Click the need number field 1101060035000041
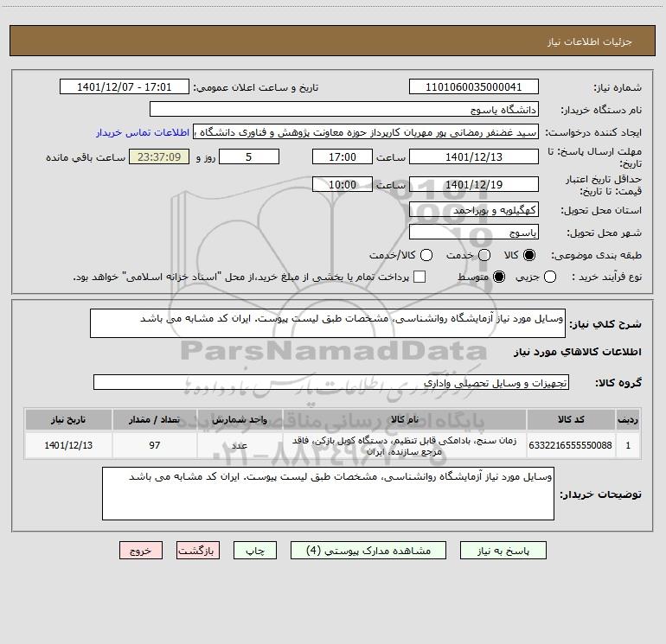Viewport: 666px width, 644px height. click(474, 86)
